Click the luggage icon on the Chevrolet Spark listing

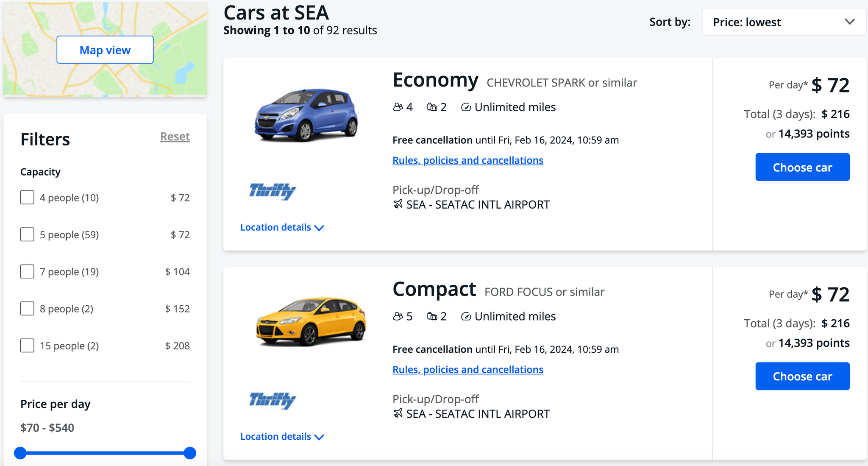433,107
